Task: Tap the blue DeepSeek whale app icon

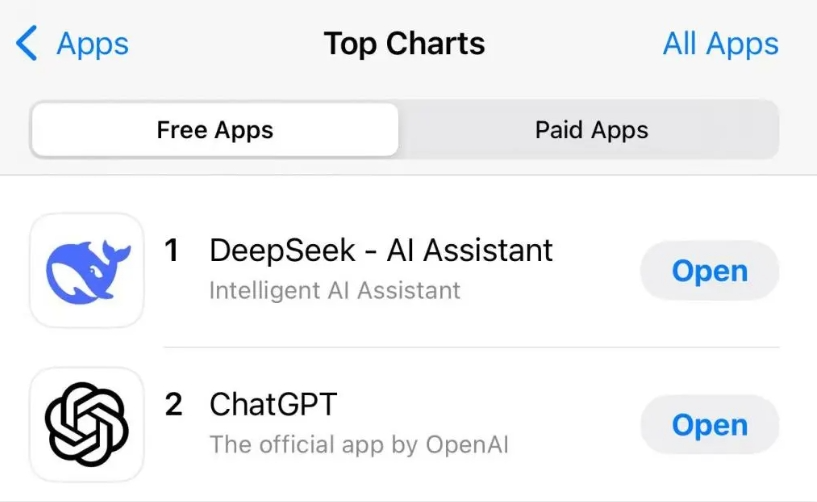Action: (87, 270)
